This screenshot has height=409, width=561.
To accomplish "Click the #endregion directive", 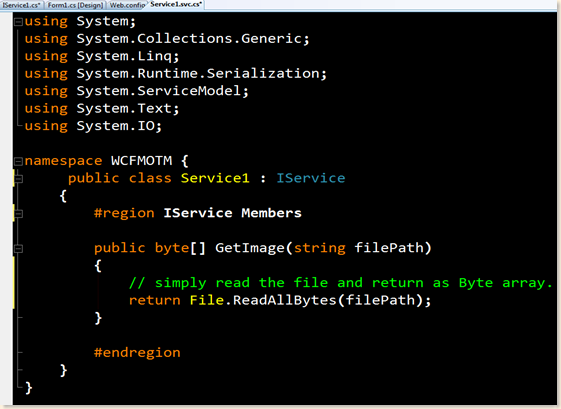I will click(x=137, y=353).
